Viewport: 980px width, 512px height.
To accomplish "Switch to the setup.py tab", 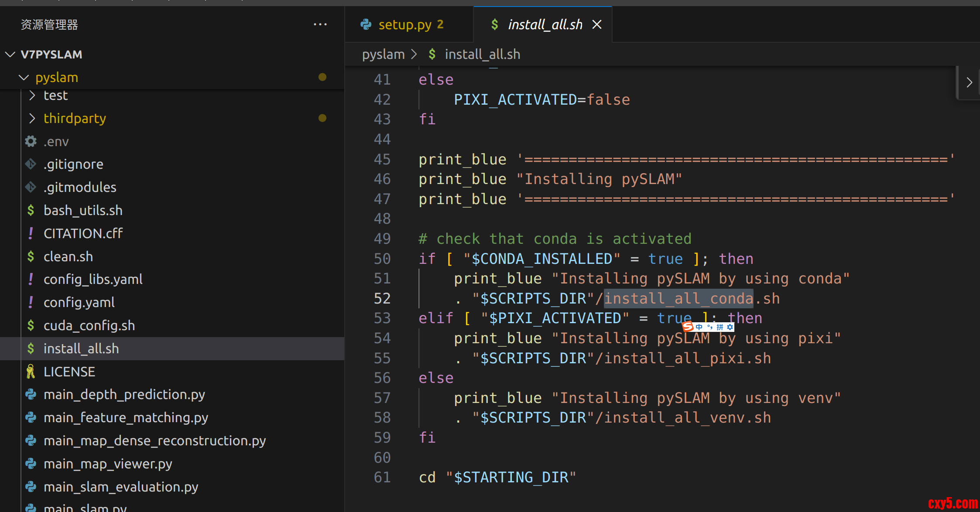I will tap(405, 24).
